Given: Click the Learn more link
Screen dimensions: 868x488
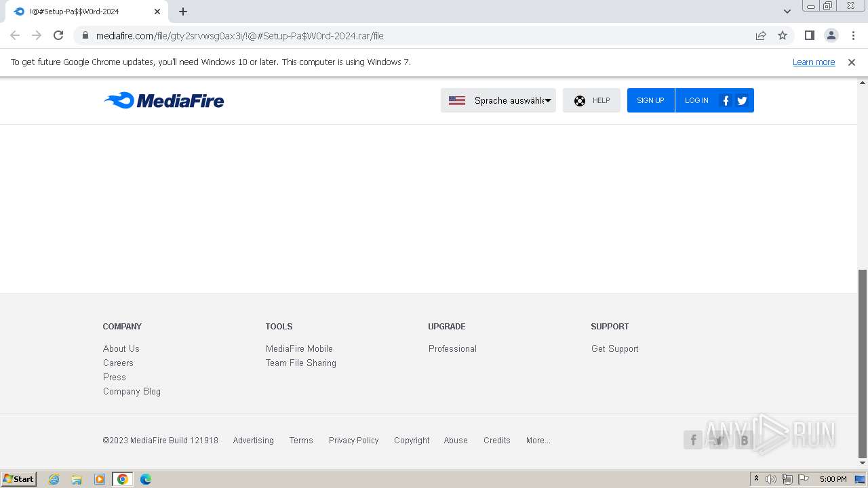Looking at the screenshot, I should (x=814, y=62).
